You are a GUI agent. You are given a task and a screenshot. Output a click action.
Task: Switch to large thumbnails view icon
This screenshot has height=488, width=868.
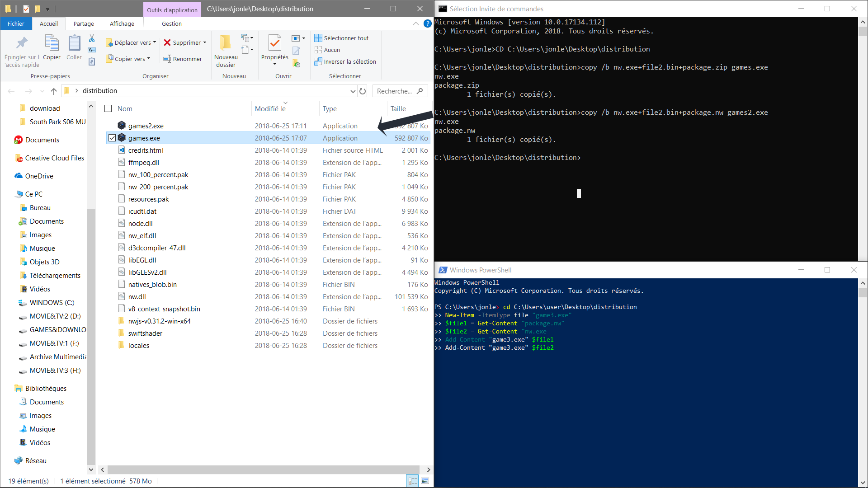click(425, 481)
